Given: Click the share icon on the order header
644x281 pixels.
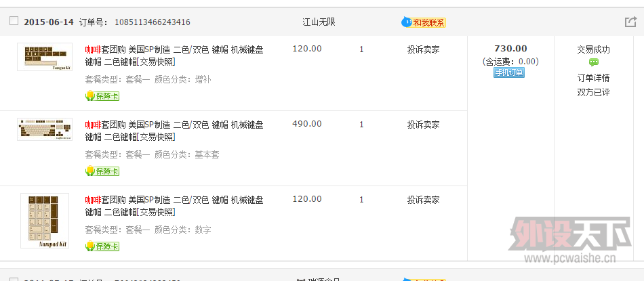Looking at the screenshot, I should pos(630,22).
